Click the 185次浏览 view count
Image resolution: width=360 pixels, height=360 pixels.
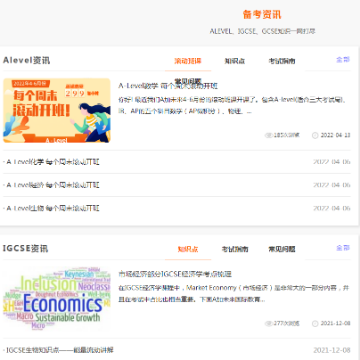tap(287, 135)
